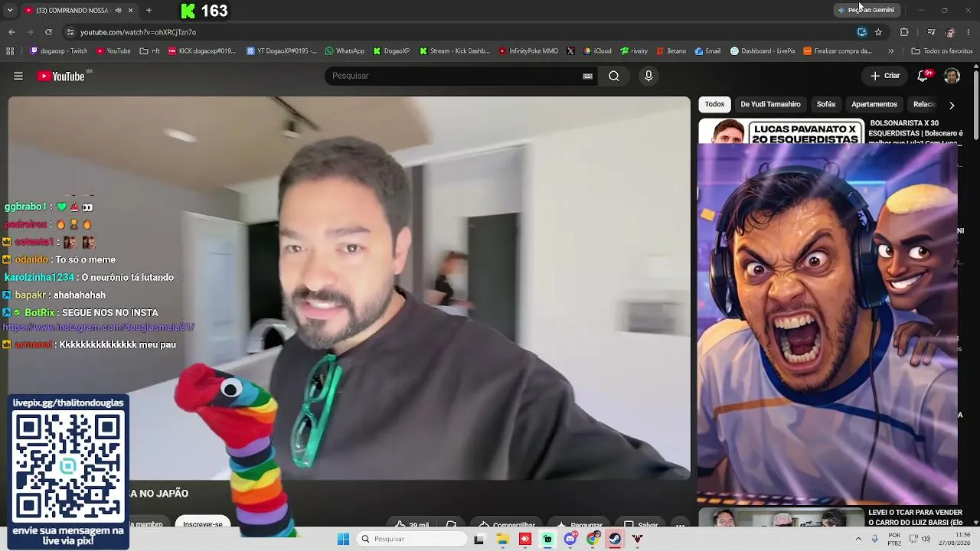This screenshot has height=551, width=980.
Task: Click the YouTube search magnifier button
Action: (614, 76)
